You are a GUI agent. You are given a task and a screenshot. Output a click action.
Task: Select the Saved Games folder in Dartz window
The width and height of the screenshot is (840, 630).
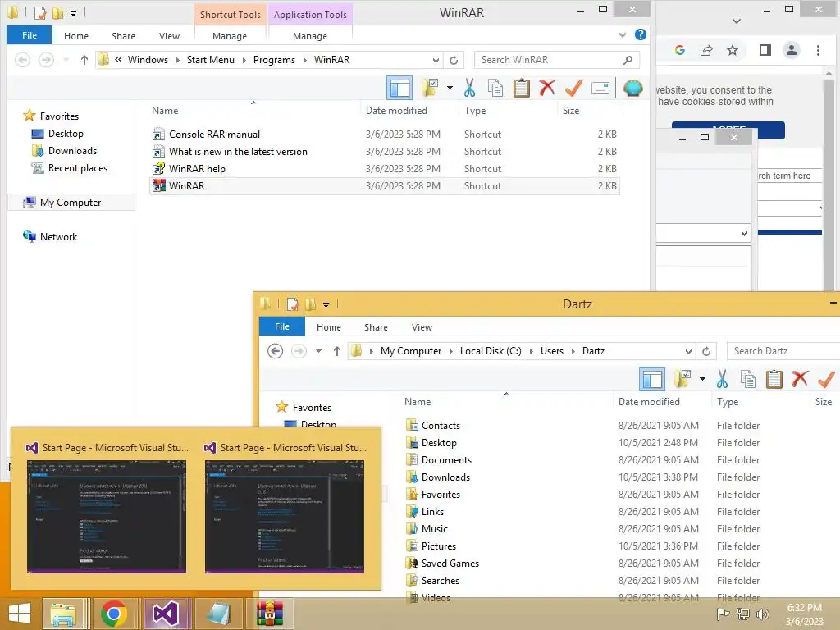(450, 564)
